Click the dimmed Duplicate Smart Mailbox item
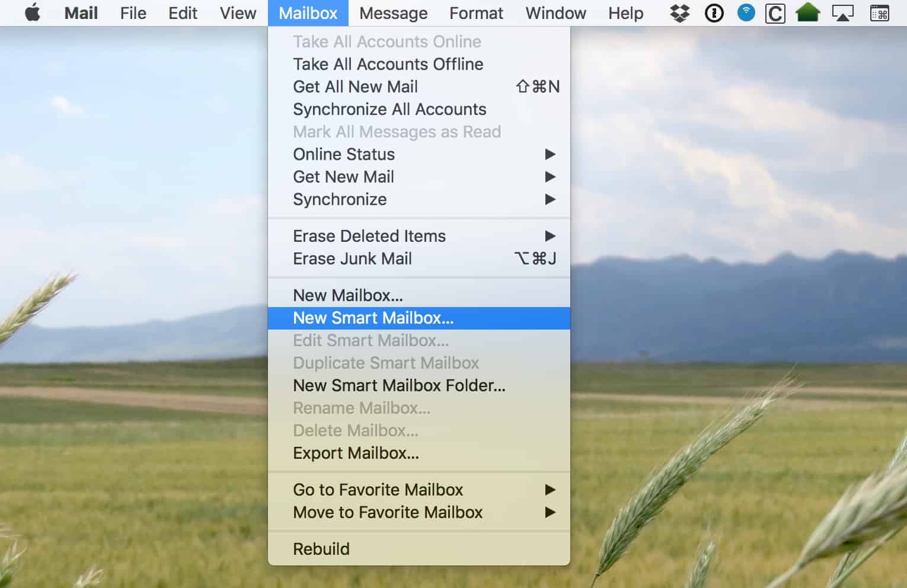This screenshot has width=907, height=588. coord(419,363)
